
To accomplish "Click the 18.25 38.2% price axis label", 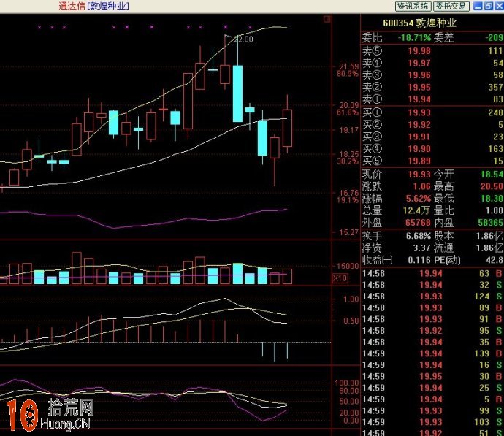I will point(348,158).
